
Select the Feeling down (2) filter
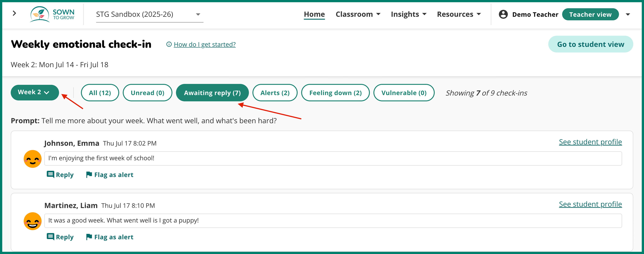tap(335, 93)
